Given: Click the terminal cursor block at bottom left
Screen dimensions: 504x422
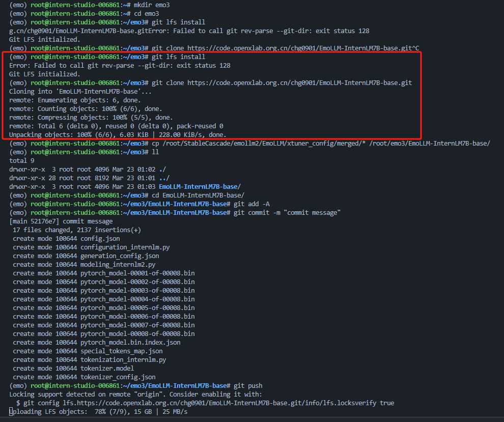Looking at the screenshot, I should tap(11, 411).
